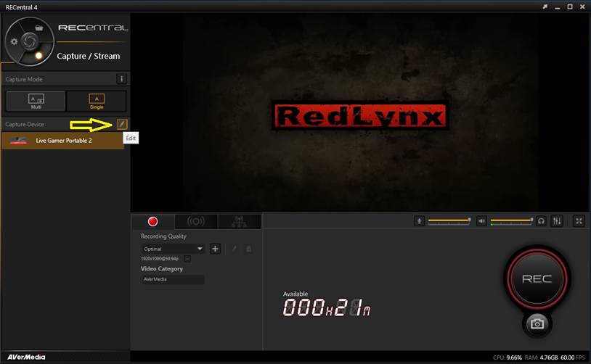Viewport: 591px width, 364px height.
Task: Take a snapshot with camera button
Action: point(537,323)
